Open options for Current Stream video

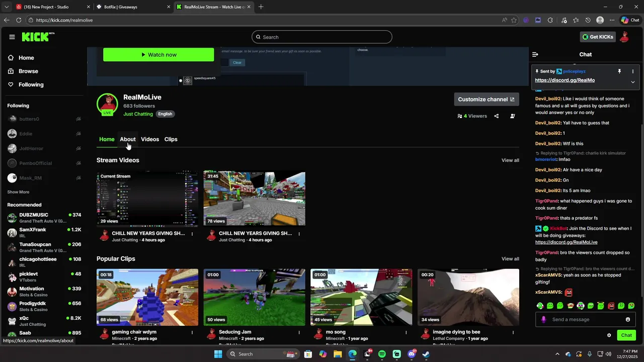pos(192,234)
